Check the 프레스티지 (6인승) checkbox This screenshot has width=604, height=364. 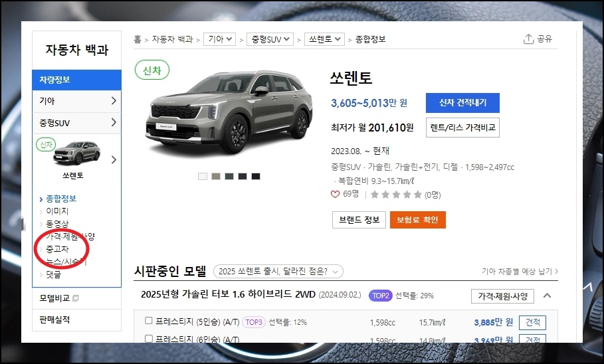coord(149,339)
